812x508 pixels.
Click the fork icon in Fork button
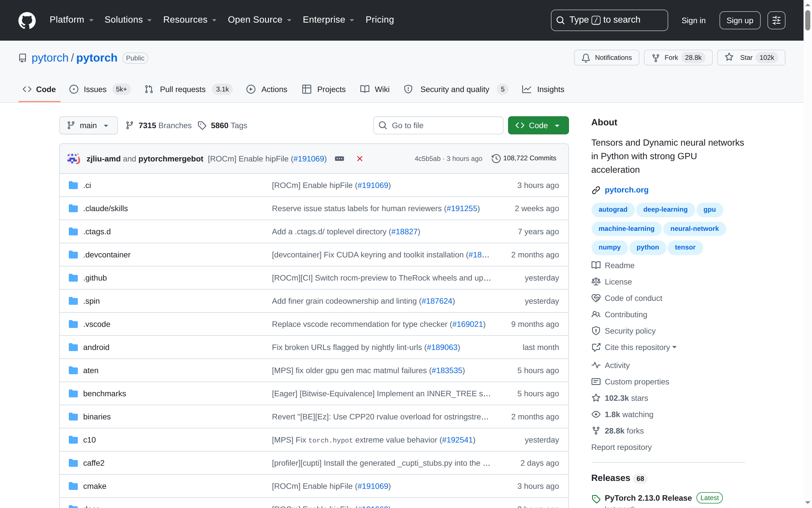[656, 58]
